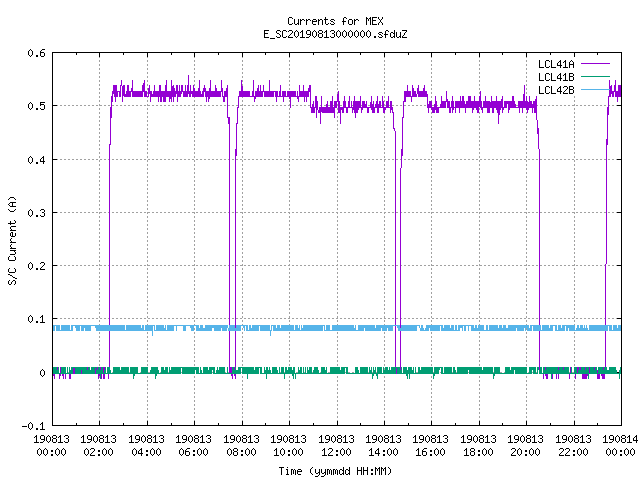640x480 pixels.
Task: Click the 190813 10:00 x-axis tick label
Action: click(288, 446)
